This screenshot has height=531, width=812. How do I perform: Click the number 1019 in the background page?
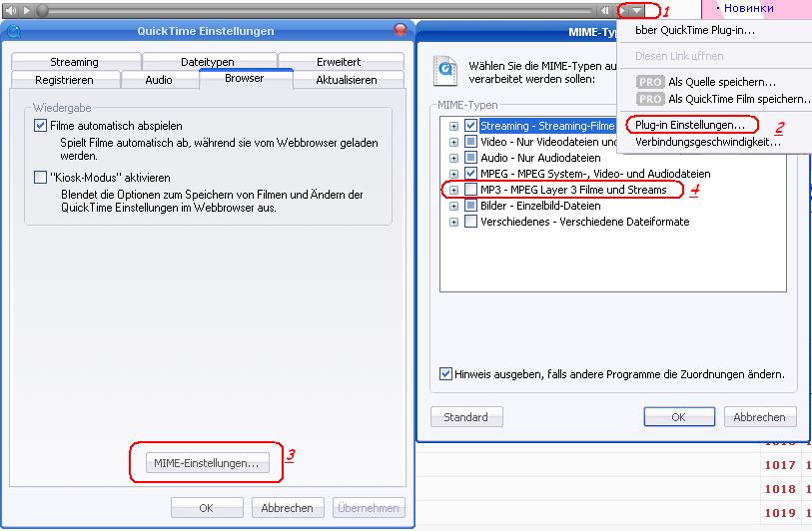(780, 513)
